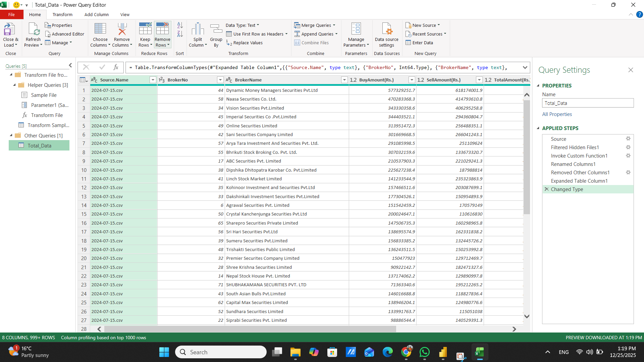Screen dimensions: 644x362
Task: Open the Manage Parameters tool
Action: 356,34
